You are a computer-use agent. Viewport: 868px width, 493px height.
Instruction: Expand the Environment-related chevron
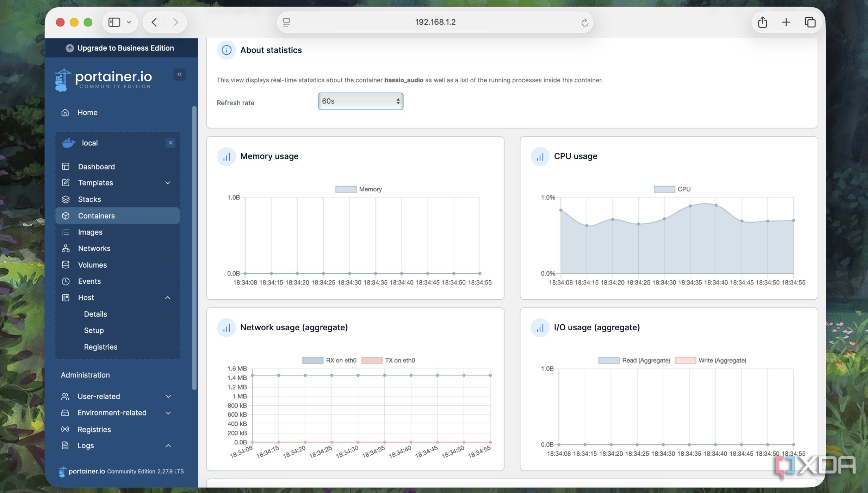coord(168,413)
